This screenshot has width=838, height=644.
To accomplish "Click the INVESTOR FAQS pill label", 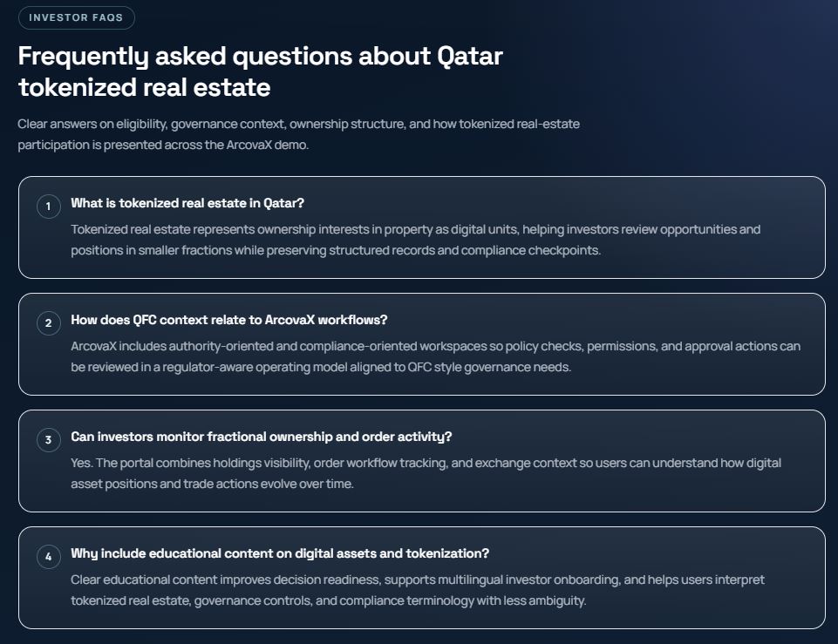I will [x=76, y=17].
